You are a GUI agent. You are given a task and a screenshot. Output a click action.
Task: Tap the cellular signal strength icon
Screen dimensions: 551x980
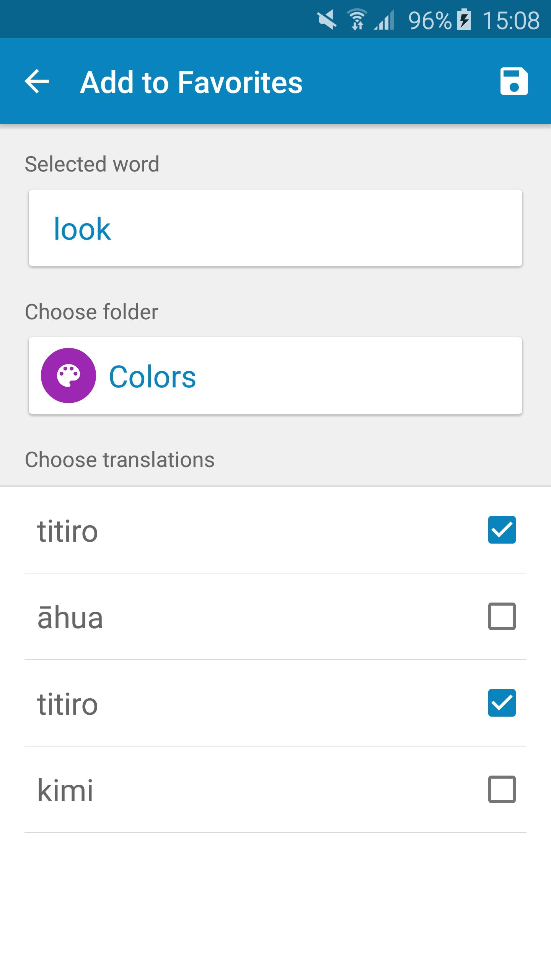[384, 20]
